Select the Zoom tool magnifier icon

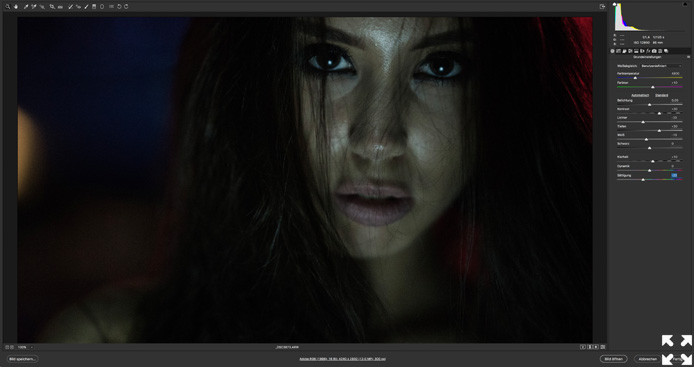8,7
